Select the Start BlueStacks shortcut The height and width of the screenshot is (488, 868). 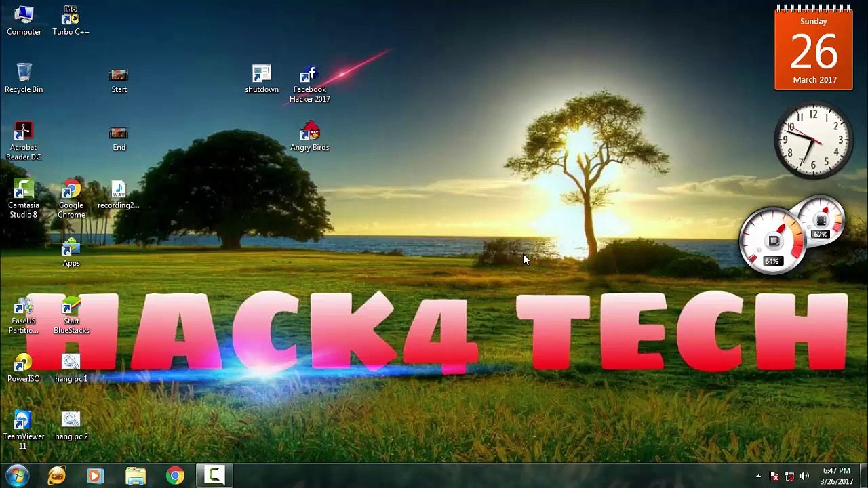[x=71, y=315]
